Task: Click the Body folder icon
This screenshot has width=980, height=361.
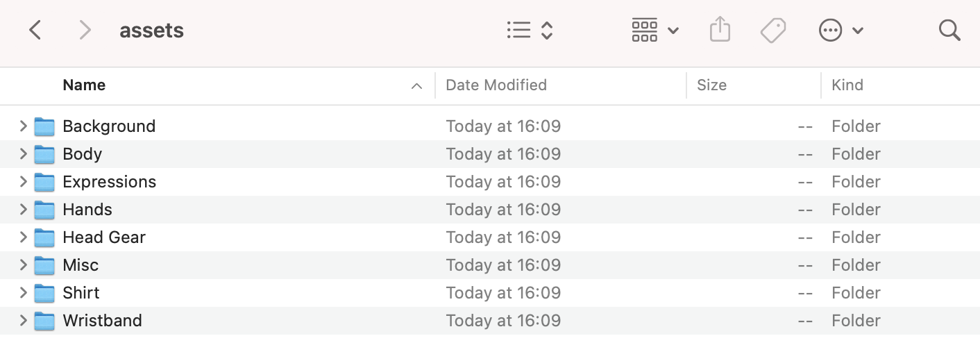Action: coord(44,154)
